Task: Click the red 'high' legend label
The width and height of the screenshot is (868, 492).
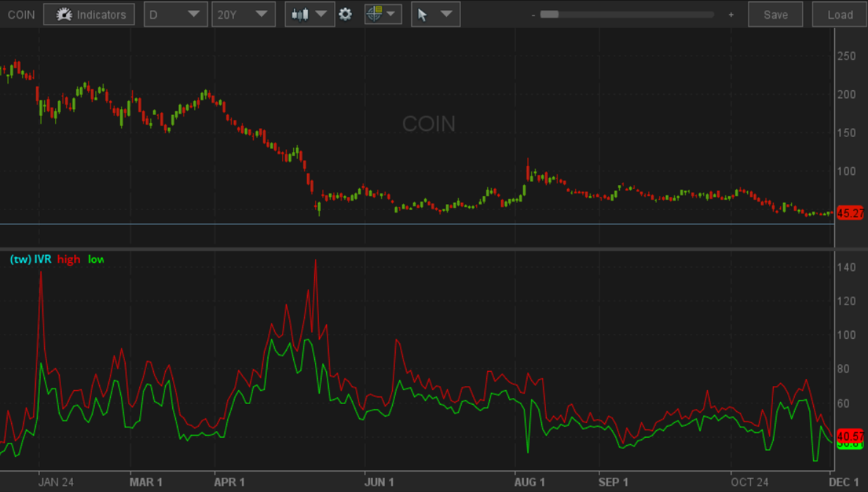Action: (x=69, y=259)
